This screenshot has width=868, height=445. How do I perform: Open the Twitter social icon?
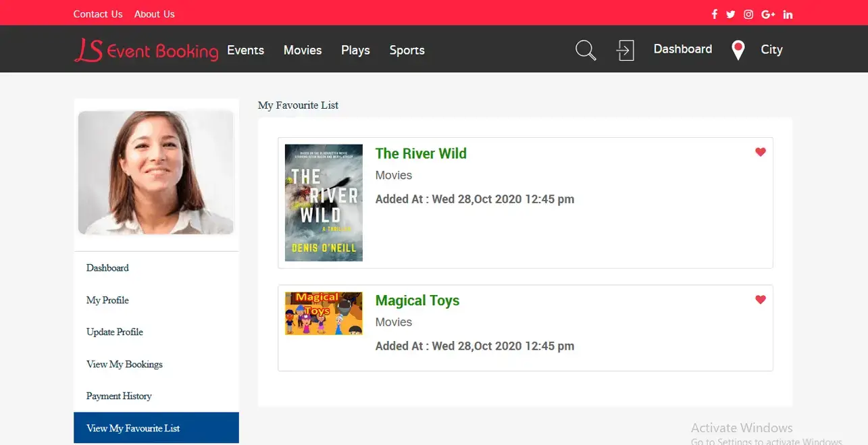pos(730,14)
